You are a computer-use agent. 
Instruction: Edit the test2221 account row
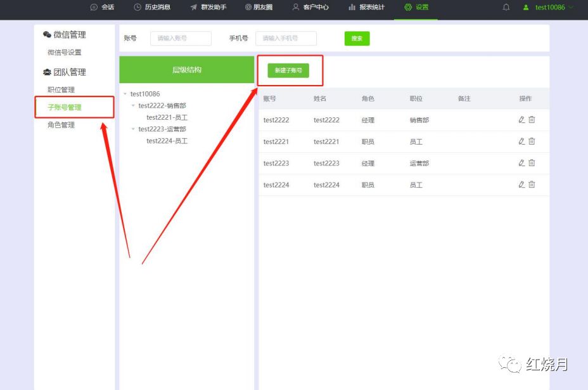click(521, 141)
